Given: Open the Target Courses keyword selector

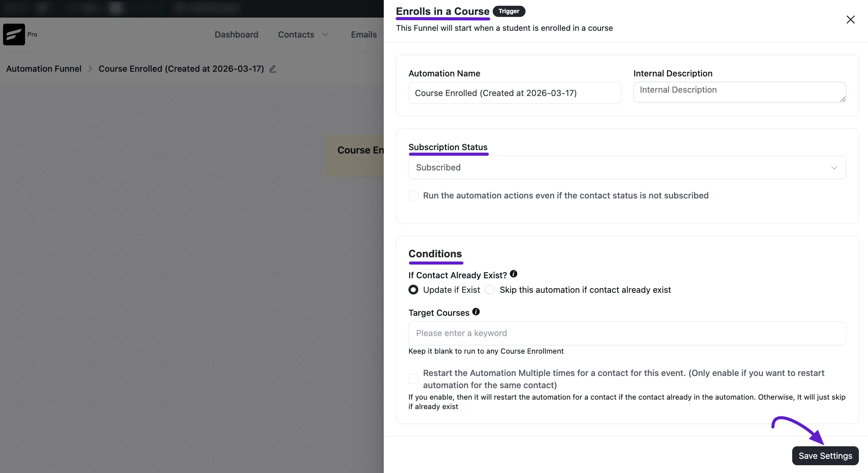Looking at the screenshot, I should tap(627, 333).
